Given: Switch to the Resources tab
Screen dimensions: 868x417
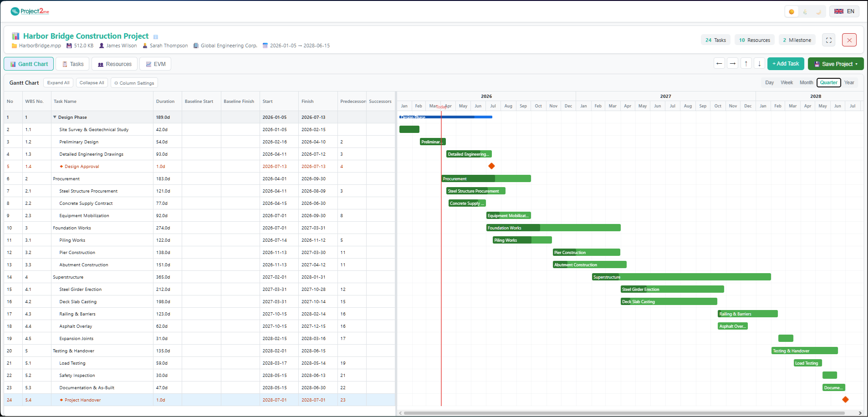Looking at the screenshot, I should click(x=114, y=64).
